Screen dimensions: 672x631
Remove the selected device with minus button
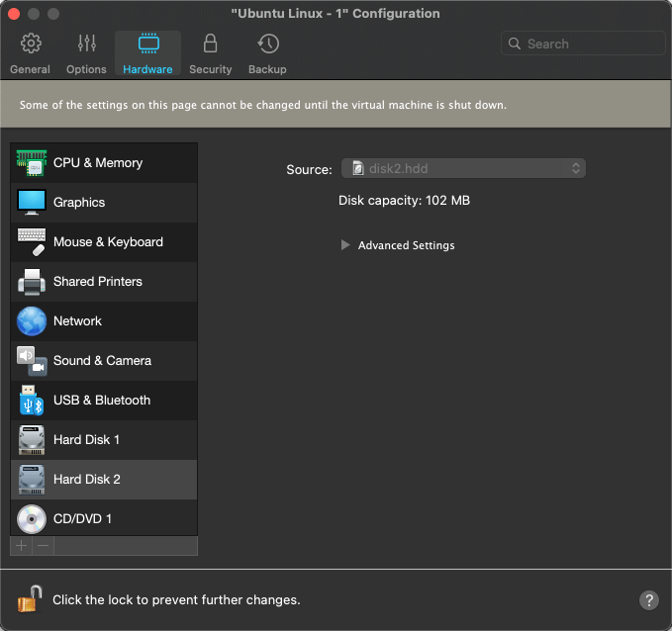pyautogui.click(x=43, y=546)
